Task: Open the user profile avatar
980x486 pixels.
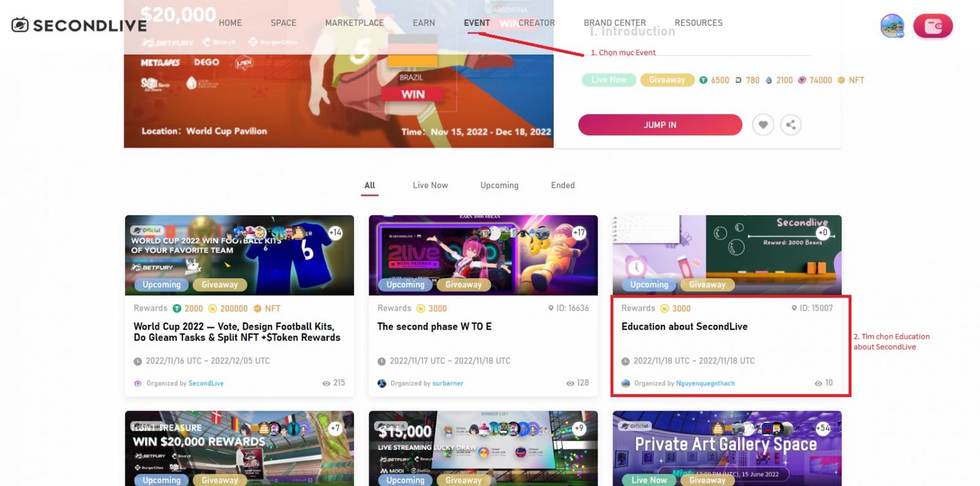Action: point(892,26)
